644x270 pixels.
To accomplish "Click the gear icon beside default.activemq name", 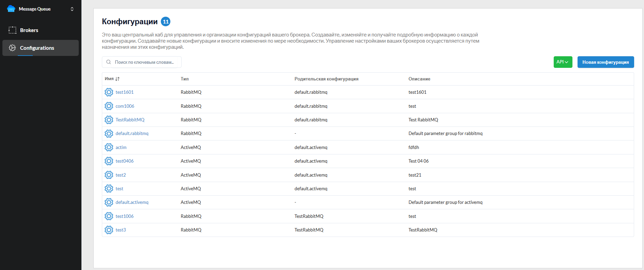I will 109,202.
